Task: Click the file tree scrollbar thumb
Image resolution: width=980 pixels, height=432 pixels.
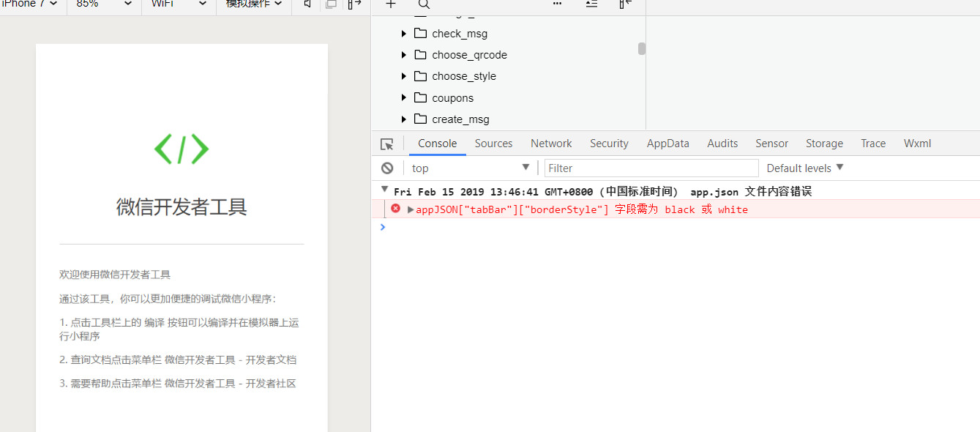Action: (642, 48)
